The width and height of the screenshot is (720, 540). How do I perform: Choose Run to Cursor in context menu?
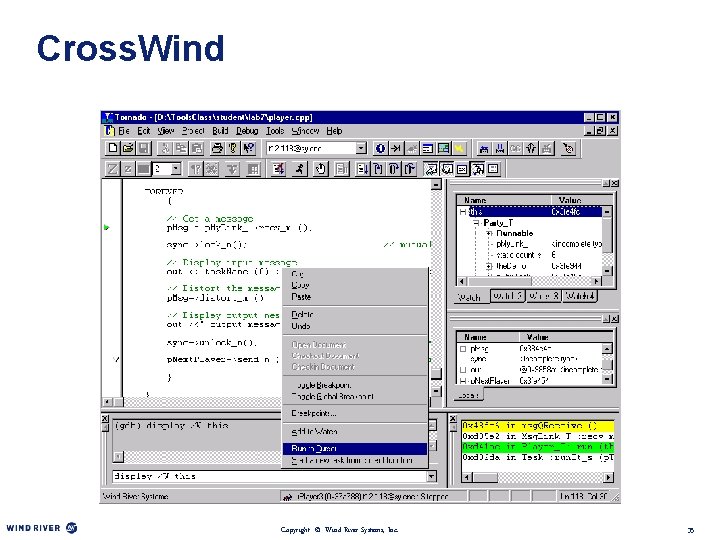tap(355, 448)
